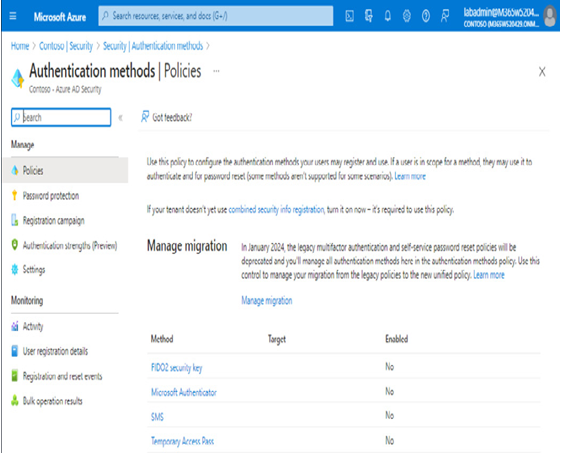The width and height of the screenshot is (561, 456).
Task: Click the Registration campaign icon
Action: pos(15,220)
